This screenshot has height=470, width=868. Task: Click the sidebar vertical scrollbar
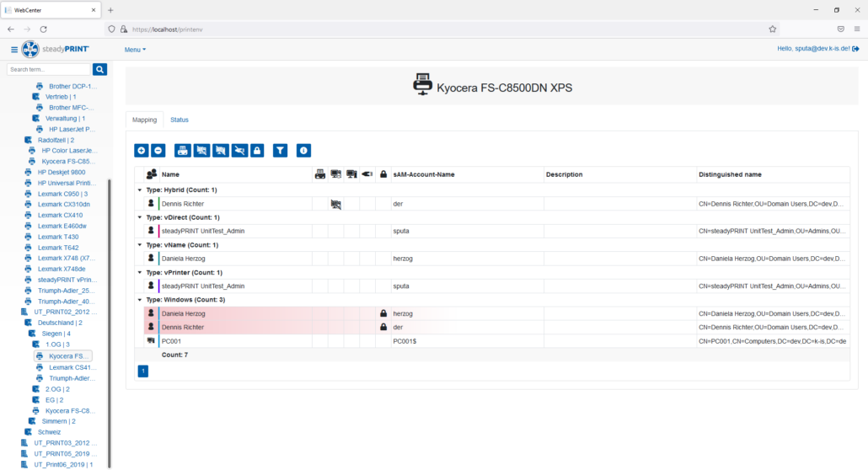tap(109, 323)
